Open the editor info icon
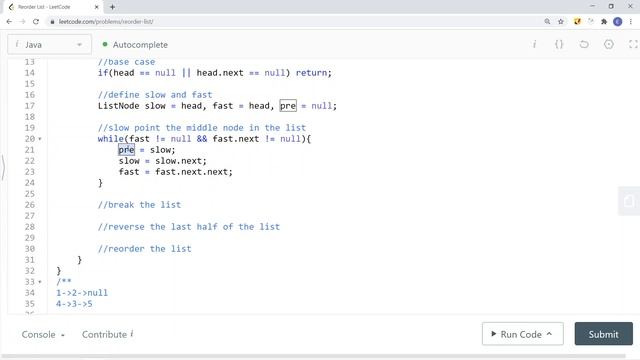 (534, 44)
